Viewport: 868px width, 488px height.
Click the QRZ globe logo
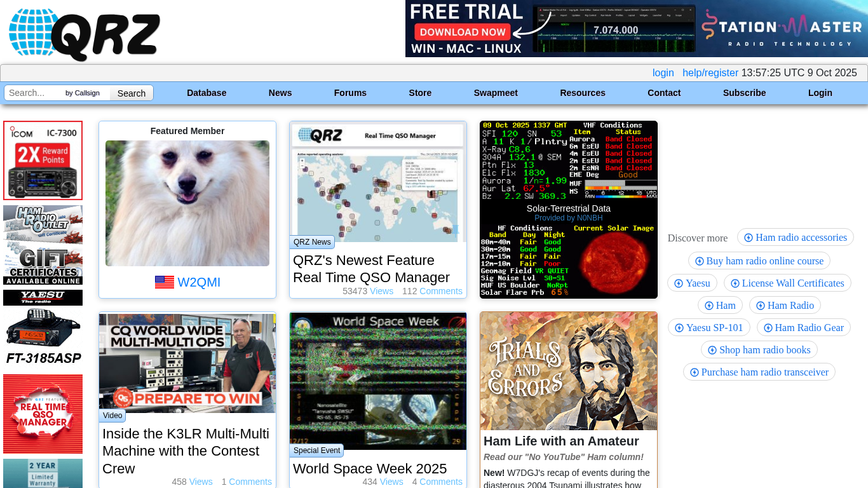[x=85, y=34]
